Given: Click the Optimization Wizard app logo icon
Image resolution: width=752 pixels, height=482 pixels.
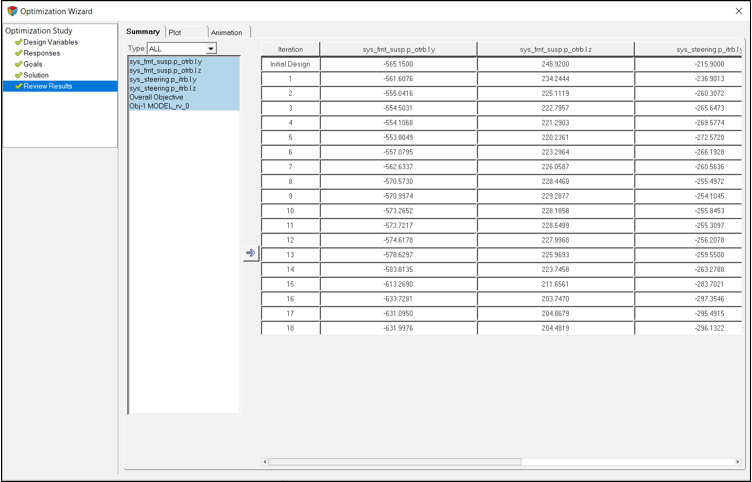Looking at the screenshot, I should (x=12, y=11).
